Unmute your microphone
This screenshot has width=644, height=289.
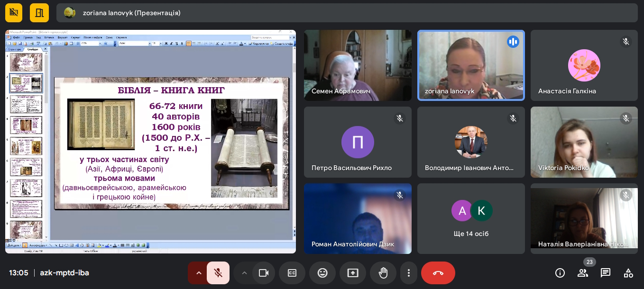tap(218, 273)
